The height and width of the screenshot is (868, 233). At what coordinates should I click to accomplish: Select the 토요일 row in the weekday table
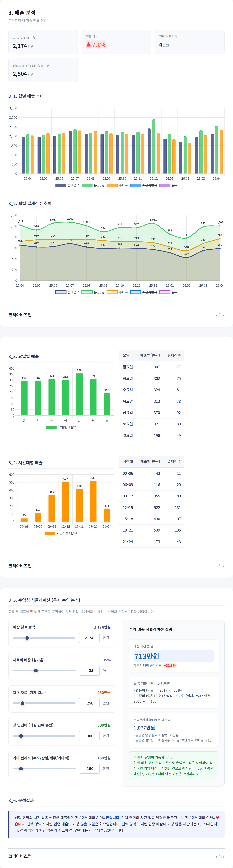tap(152, 424)
